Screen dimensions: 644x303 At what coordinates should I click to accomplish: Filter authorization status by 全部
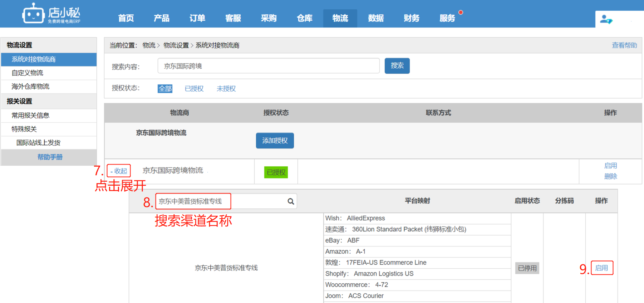coord(165,89)
